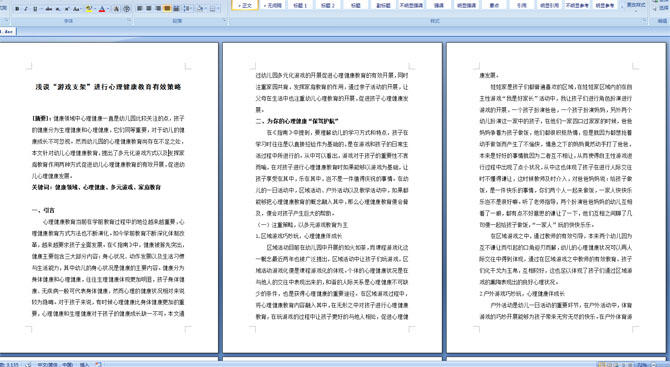Screen dimensions: 670x367
Task: Open the Change Case (Aa) menu
Action: [76, 9]
